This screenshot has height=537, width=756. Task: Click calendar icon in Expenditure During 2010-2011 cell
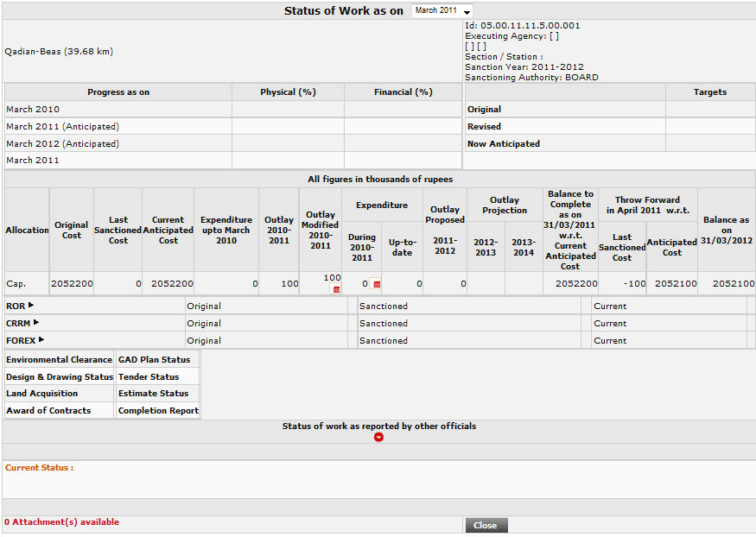(377, 284)
